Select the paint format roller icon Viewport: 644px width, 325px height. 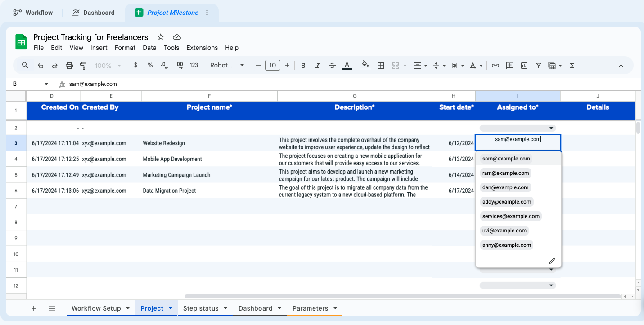tap(83, 66)
